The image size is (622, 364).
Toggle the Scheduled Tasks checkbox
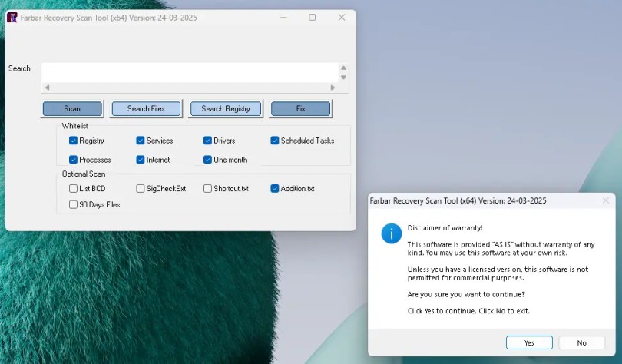274,141
